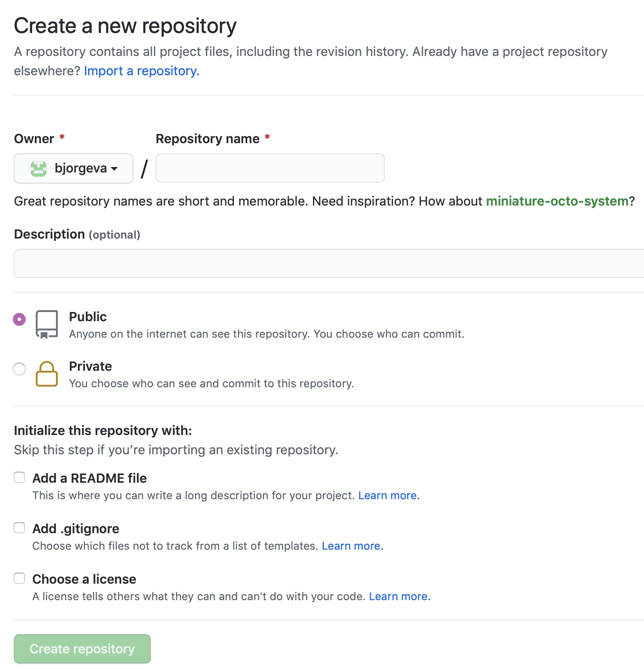This screenshot has height=669, width=644.
Task: Open Learn more link about licenses
Action: [x=400, y=597]
